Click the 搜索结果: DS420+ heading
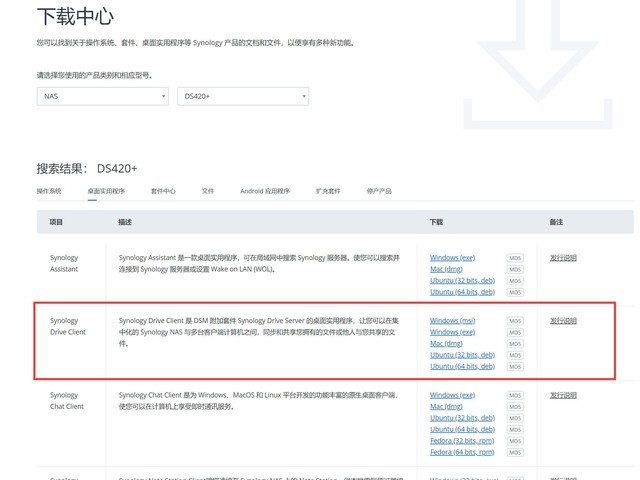 coord(87,169)
